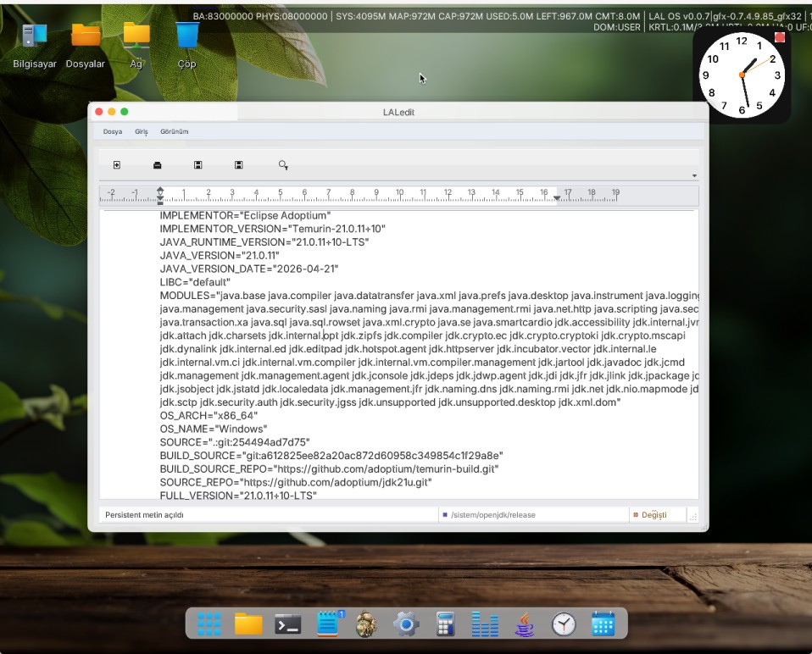Click the save icon beside the print icon
Screen dimensions: 812x654
[x=197, y=165]
